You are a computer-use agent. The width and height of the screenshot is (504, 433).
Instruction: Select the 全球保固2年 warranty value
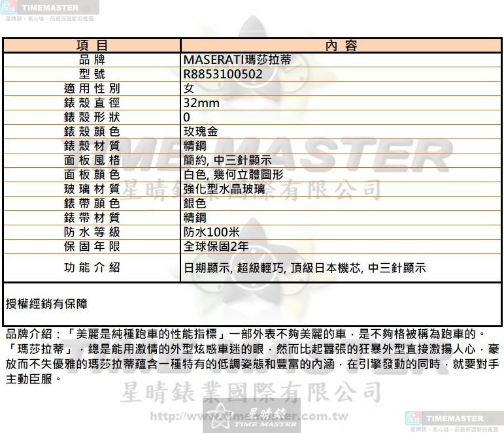pos(216,246)
